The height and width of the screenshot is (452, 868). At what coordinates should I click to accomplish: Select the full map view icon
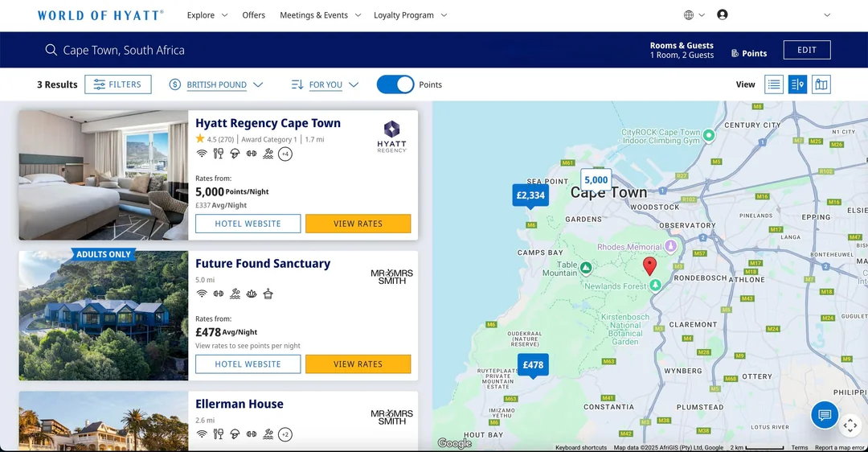tap(821, 84)
